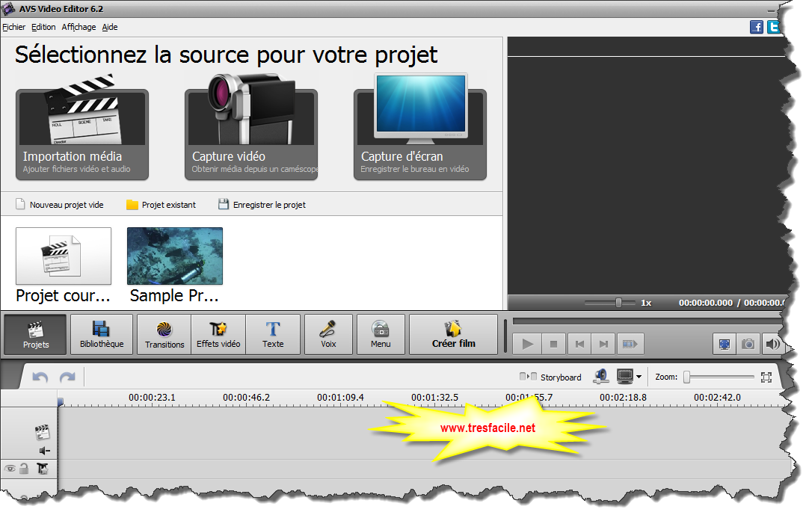Click the timeline playhead marker
Viewport: 812px width, 518px height.
tap(61, 401)
